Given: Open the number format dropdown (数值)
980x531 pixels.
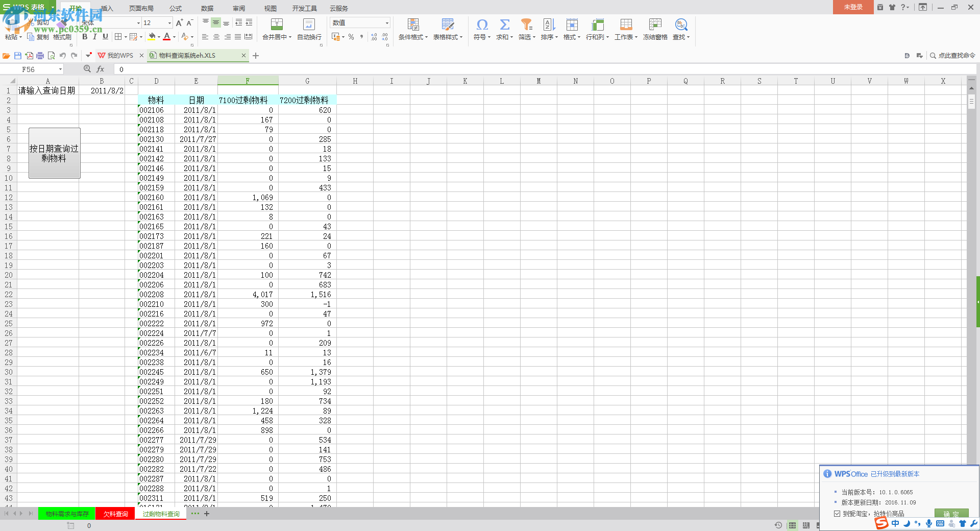Looking at the screenshot, I should [x=387, y=23].
